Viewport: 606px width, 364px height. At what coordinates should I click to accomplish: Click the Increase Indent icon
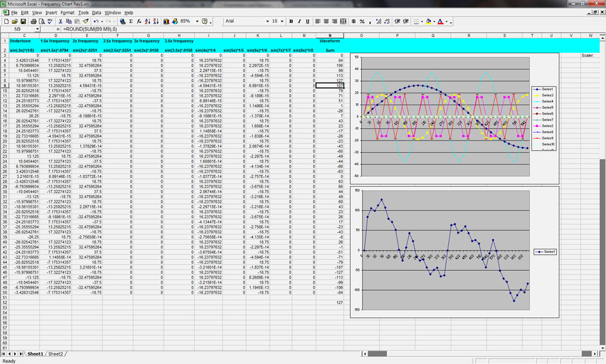click(x=405, y=21)
